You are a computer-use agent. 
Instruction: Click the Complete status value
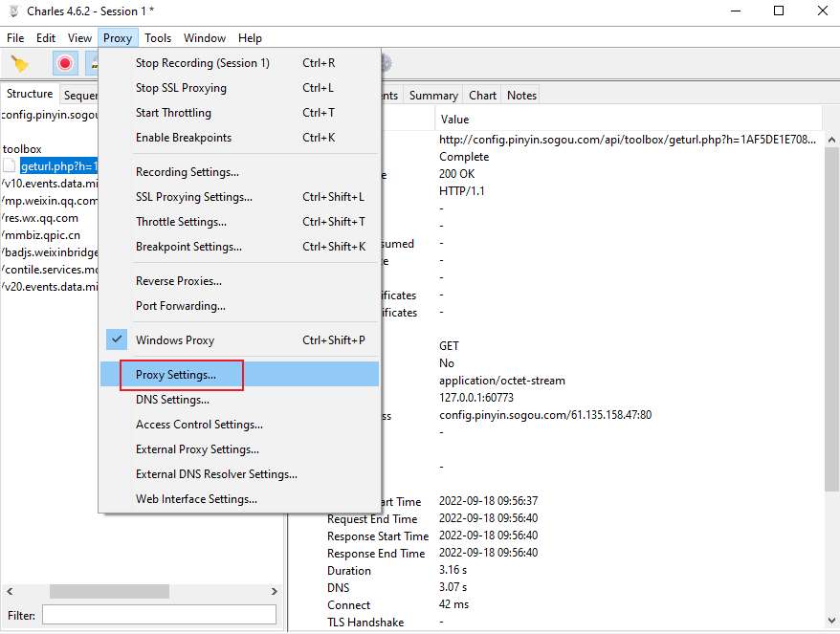pyautogui.click(x=464, y=157)
